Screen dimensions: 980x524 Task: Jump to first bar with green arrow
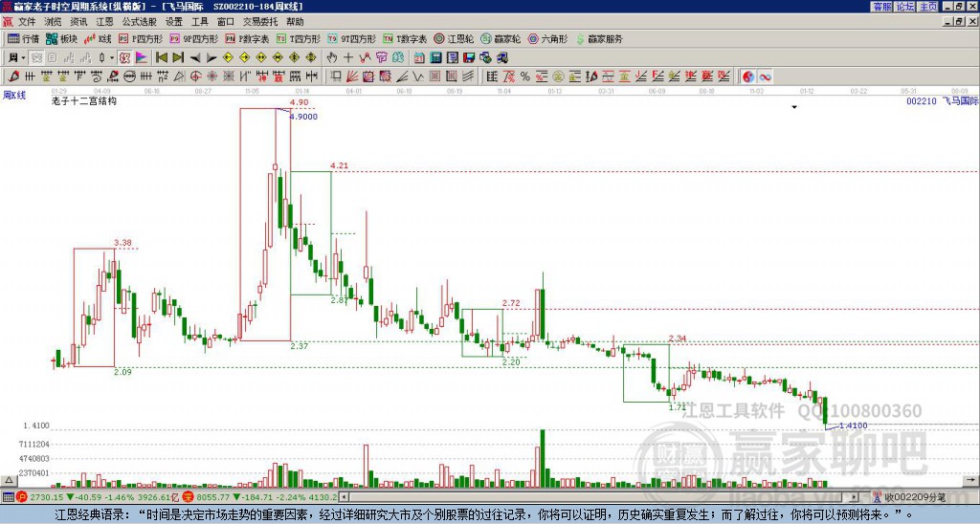(x=161, y=58)
